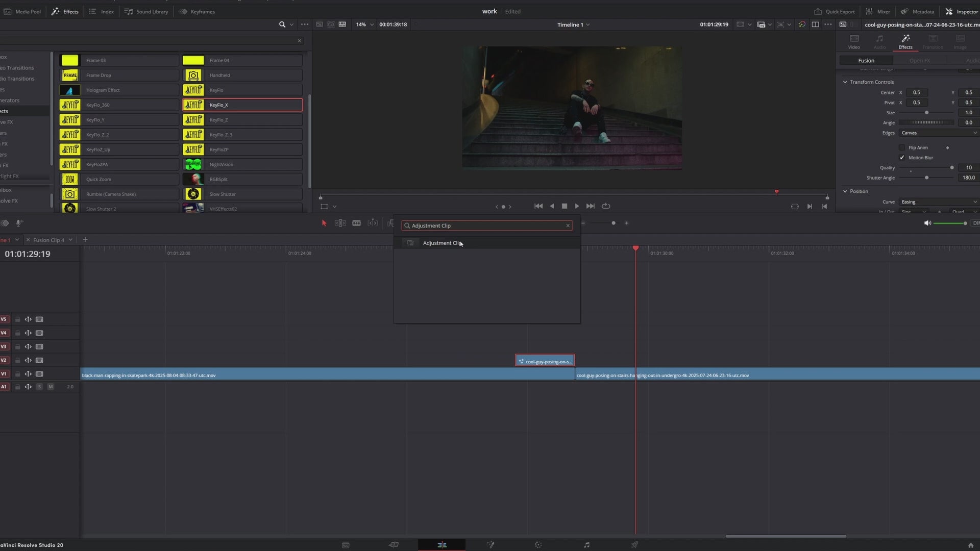This screenshot has height=551, width=980.
Task: Enable the Flip Anim checkbox
Action: [902, 147]
